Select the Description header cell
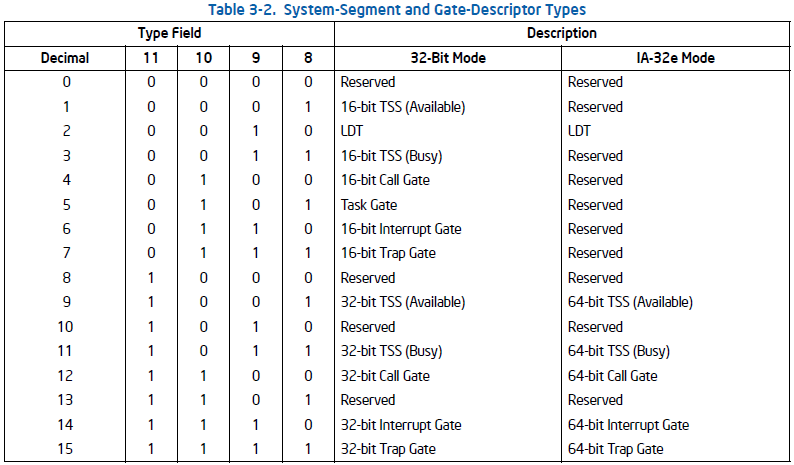This screenshot has width=794, height=465. (x=561, y=33)
